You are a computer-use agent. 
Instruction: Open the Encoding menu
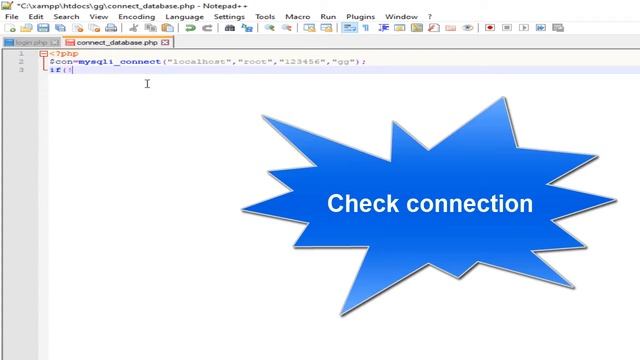[137, 17]
